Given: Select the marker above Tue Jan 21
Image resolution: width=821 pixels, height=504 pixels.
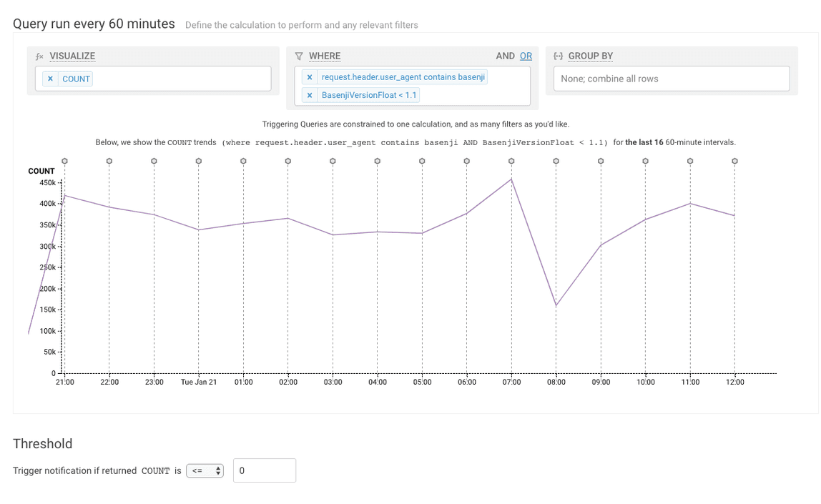Looking at the screenshot, I should (198, 161).
